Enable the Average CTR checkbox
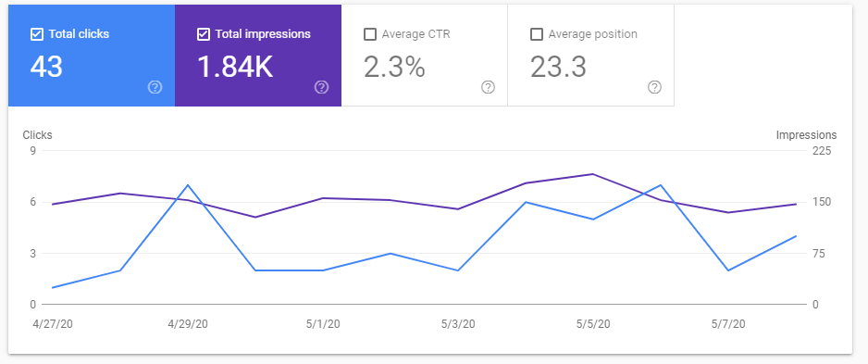 click(x=370, y=34)
